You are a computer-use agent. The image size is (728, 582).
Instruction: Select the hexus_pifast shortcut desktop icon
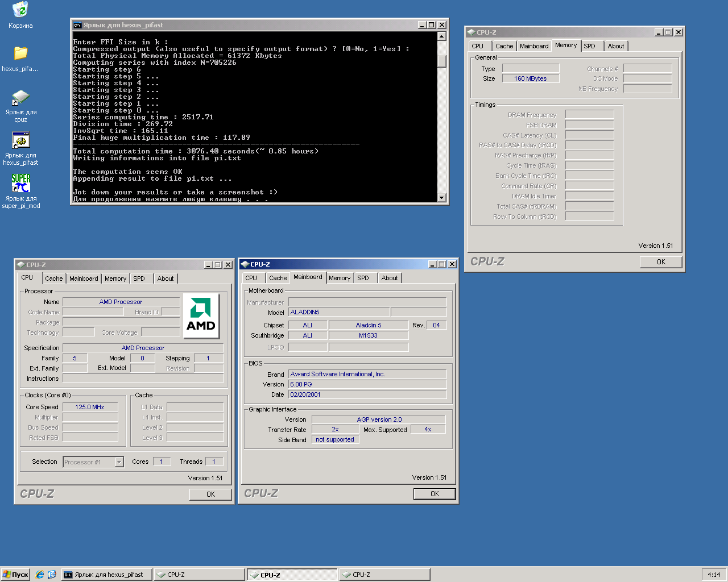coord(20,148)
